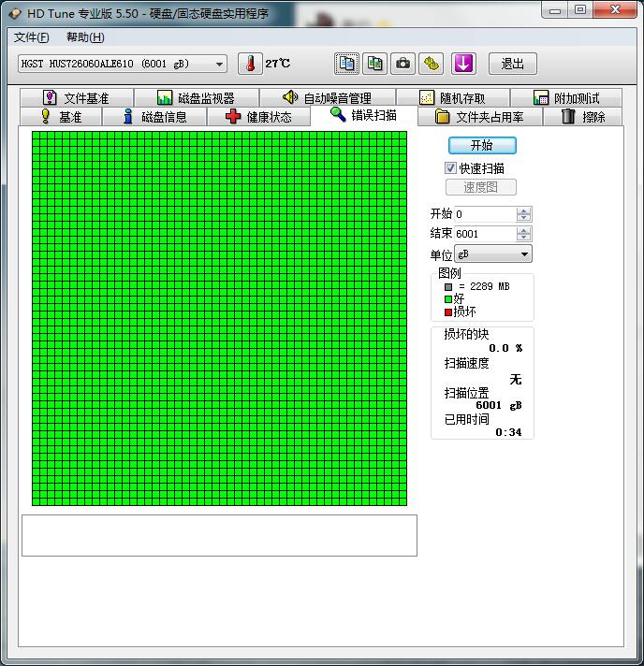
Task: Copy info to clipboard toolbar icon
Action: [347, 65]
